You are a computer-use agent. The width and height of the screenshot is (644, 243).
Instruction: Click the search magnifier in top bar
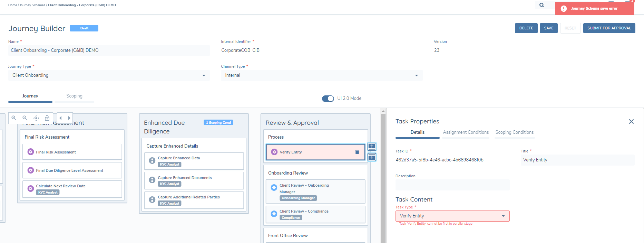(x=541, y=5)
